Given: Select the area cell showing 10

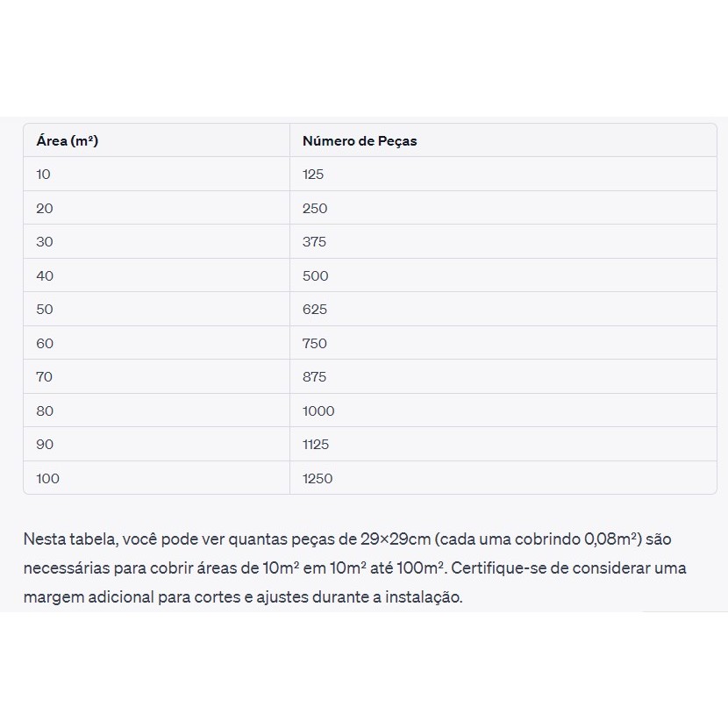Looking at the screenshot, I should coord(156,175).
